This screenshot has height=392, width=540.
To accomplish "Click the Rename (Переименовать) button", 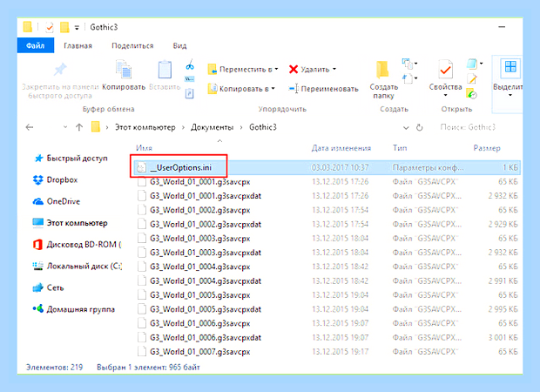I will (x=323, y=89).
